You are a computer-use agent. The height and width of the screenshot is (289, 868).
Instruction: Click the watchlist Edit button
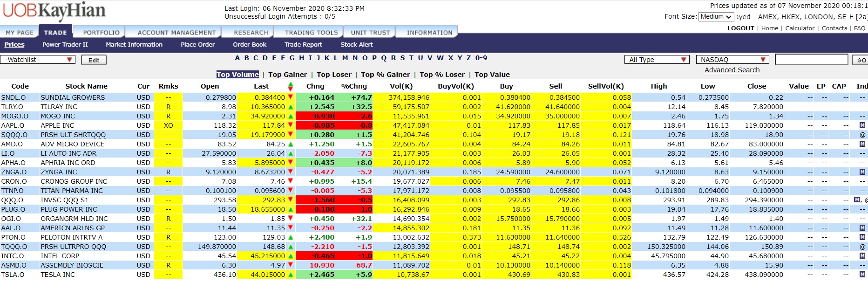[94, 60]
